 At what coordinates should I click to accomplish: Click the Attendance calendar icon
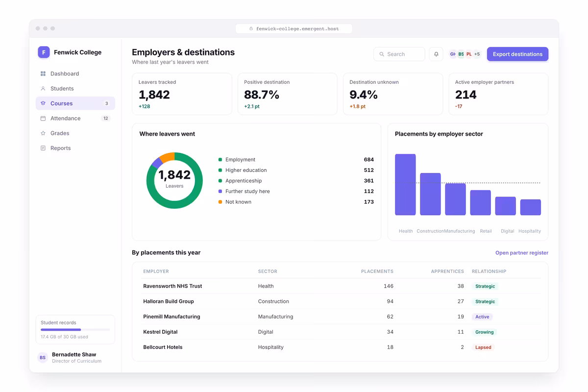click(43, 118)
